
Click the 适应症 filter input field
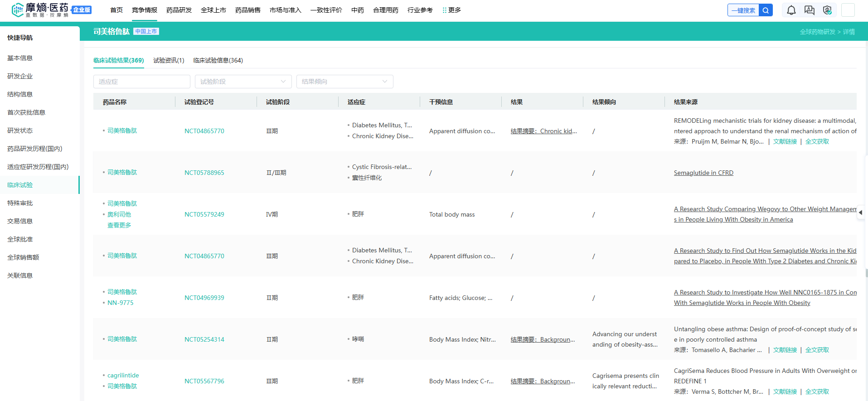[x=141, y=82]
